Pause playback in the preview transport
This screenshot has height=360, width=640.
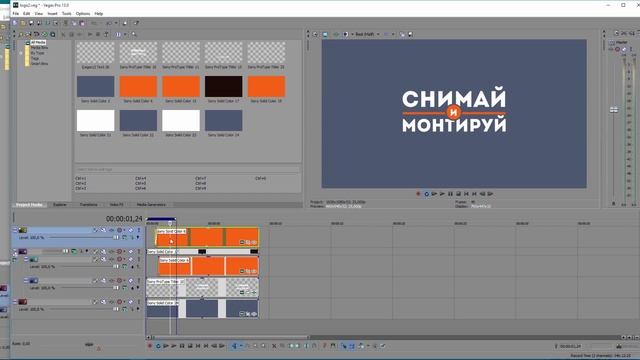pyautogui.click(x=450, y=194)
